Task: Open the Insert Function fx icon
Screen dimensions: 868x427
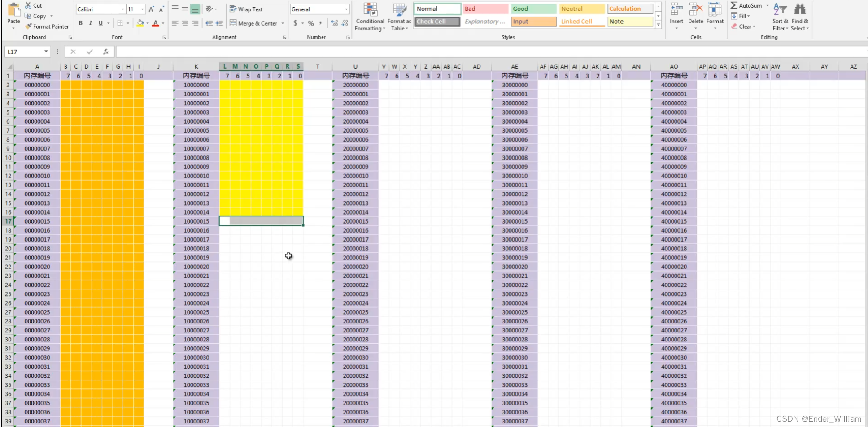Action: click(106, 52)
